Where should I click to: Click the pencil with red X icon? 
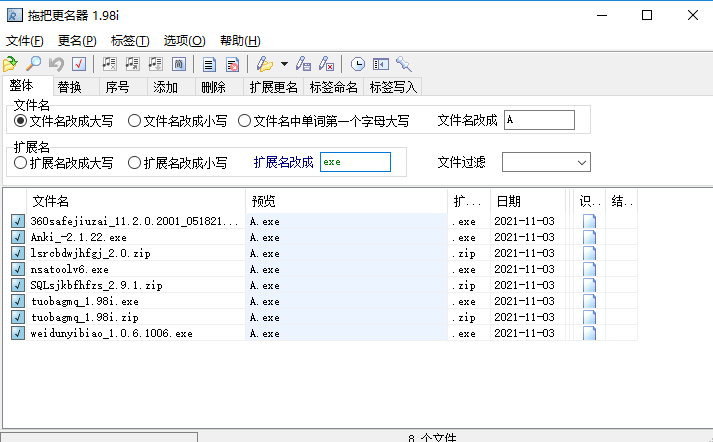click(326, 64)
